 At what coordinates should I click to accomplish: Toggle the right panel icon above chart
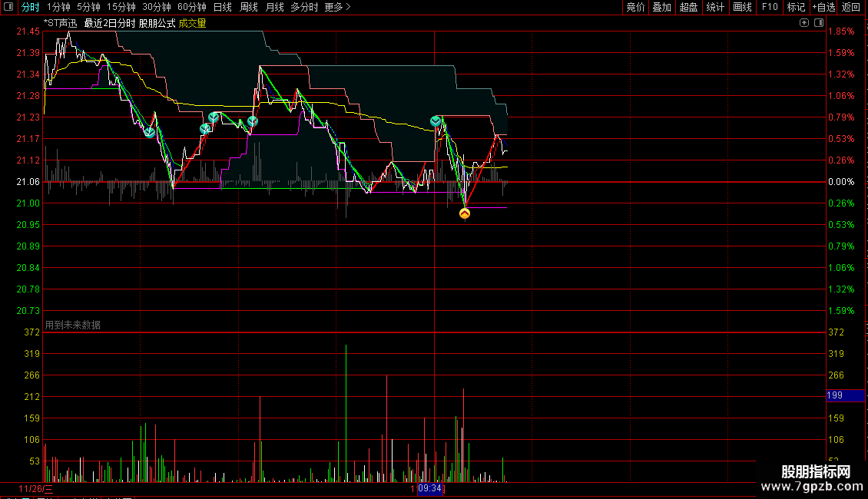819,23
